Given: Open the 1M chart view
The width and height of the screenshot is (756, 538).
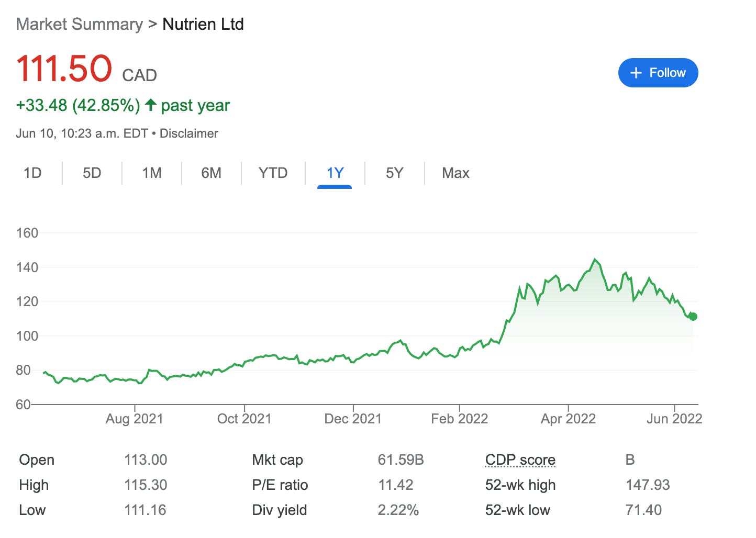Looking at the screenshot, I should 151,173.
